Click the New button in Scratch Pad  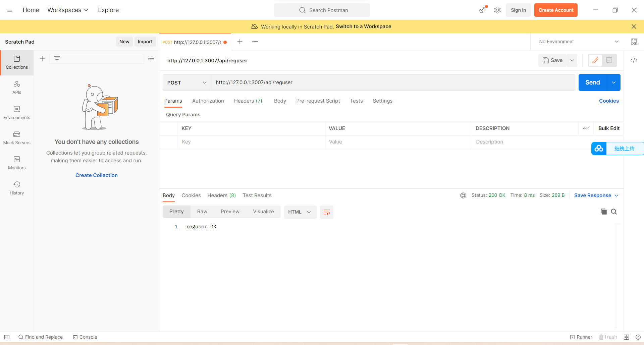coord(124,42)
